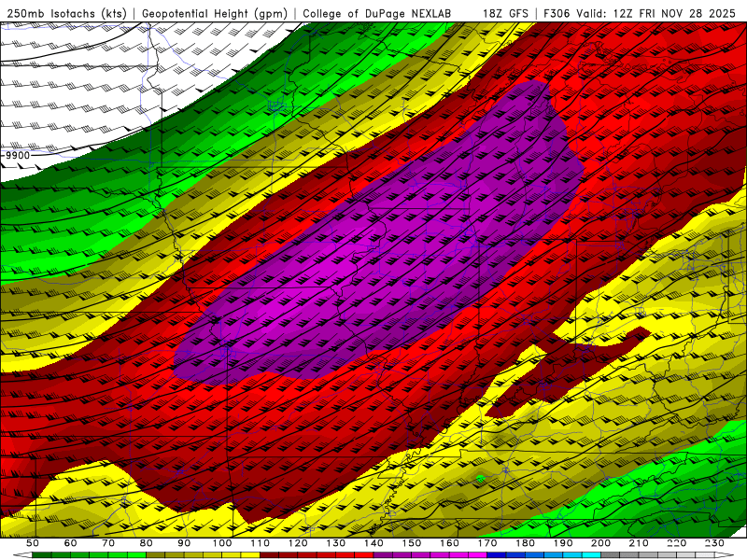Click the '230' value on the color scale
Viewport: 747px width, 560px height.
(x=714, y=543)
